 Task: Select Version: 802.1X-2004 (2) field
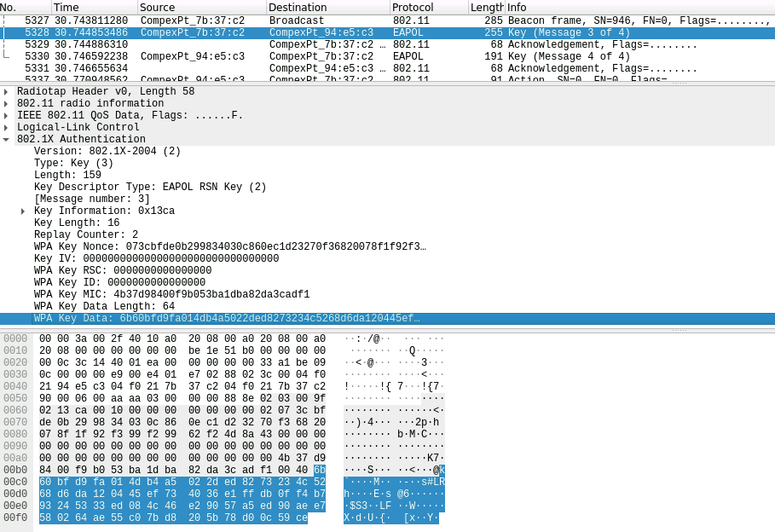coord(107,151)
